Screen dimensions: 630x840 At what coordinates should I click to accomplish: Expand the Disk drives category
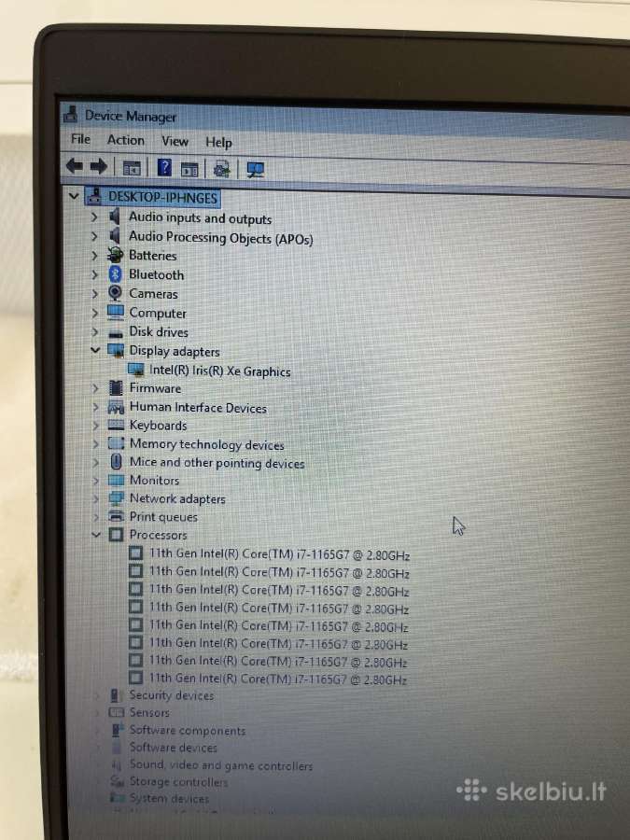[x=95, y=331]
